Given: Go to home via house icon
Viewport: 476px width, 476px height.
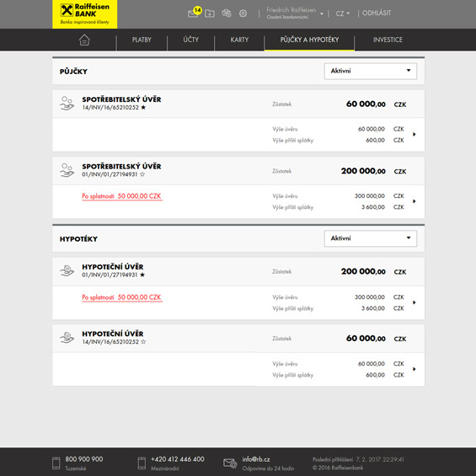Looking at the screenshot, I should click(x=84, y=40).
